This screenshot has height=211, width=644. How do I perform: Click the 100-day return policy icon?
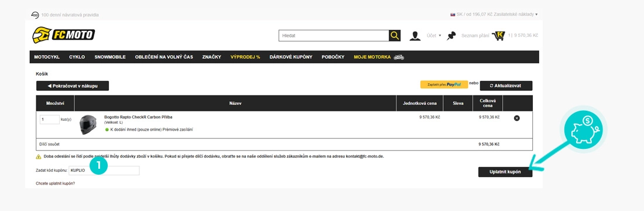(x=35, y=15)
